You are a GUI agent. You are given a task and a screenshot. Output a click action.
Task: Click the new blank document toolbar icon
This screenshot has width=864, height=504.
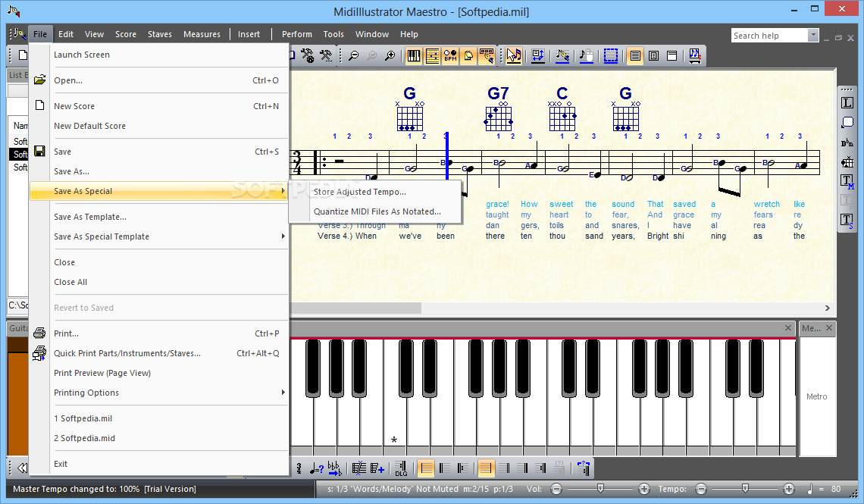click(23, 55)
